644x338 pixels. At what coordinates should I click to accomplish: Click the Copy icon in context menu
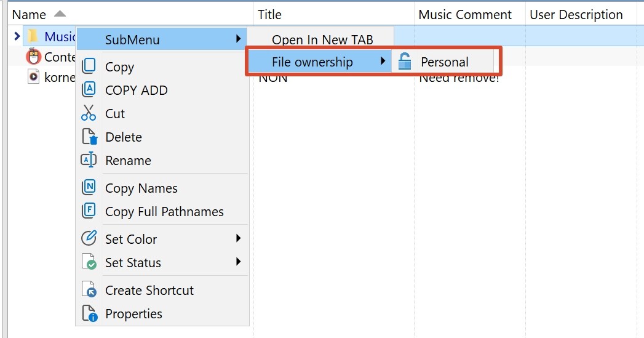click(89, 66)
